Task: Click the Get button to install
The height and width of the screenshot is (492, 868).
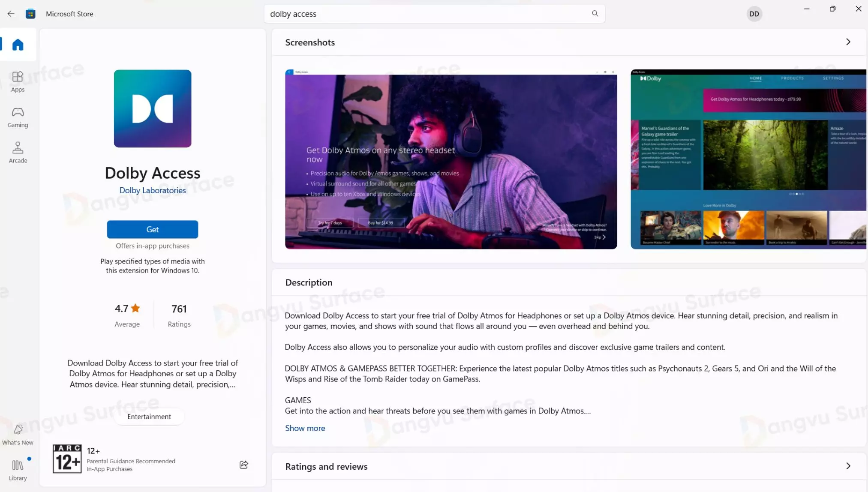Action: pyautogui.click(x=153, y=229)
